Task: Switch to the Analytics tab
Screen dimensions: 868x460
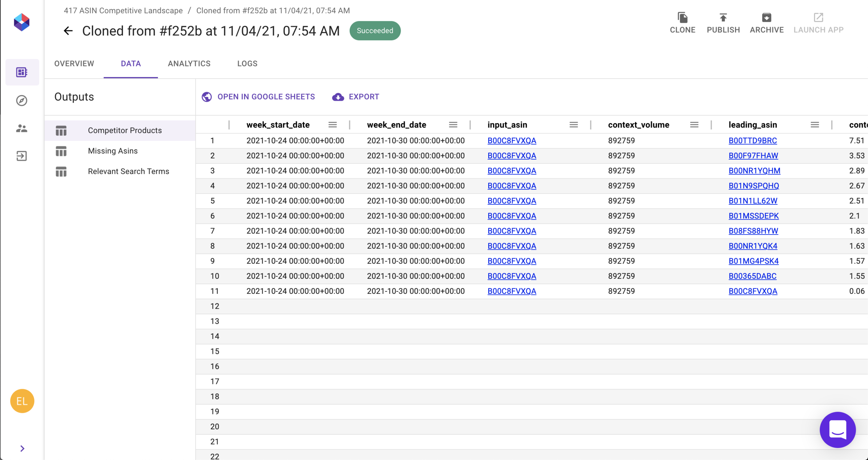Action: pos(189,63)
